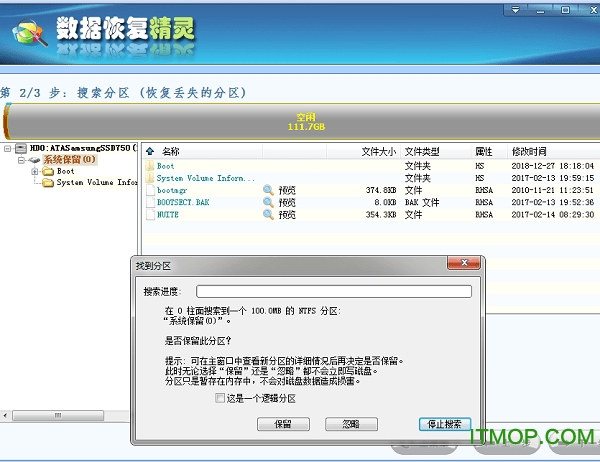Enable the 这是一个逻辑分区 checkbox
600x462 pixels.
[x=220, y=398]
